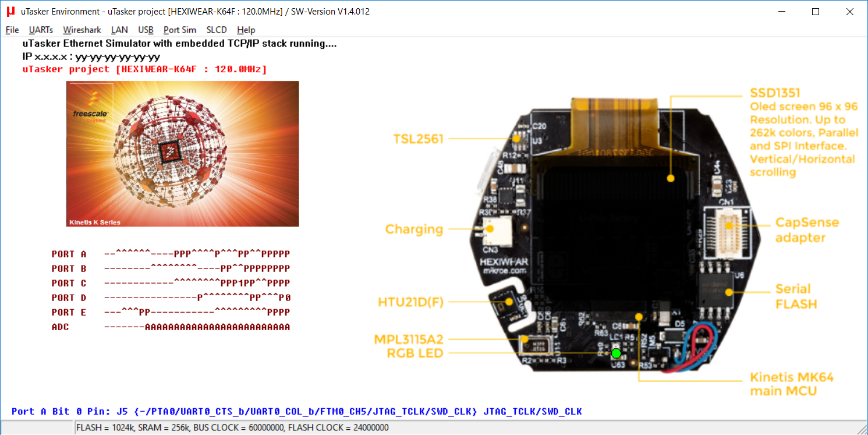Image resolution: width=868 pixels, height=435 pixels.
Task: Open the File menu
Action: 12,30
